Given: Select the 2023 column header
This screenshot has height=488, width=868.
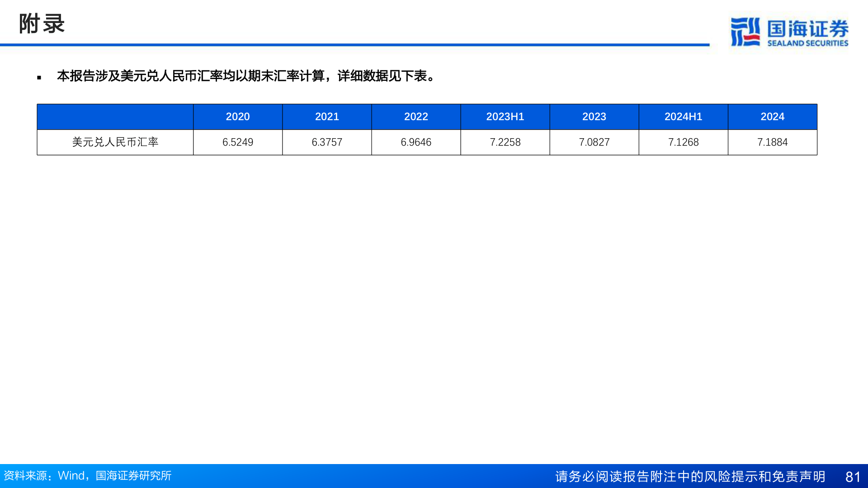Looking at the screenshot, I should point(594,117).
